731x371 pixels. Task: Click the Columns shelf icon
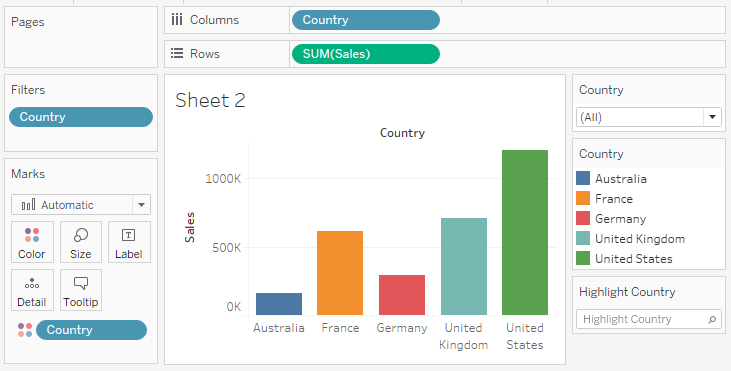pos(177,20)
